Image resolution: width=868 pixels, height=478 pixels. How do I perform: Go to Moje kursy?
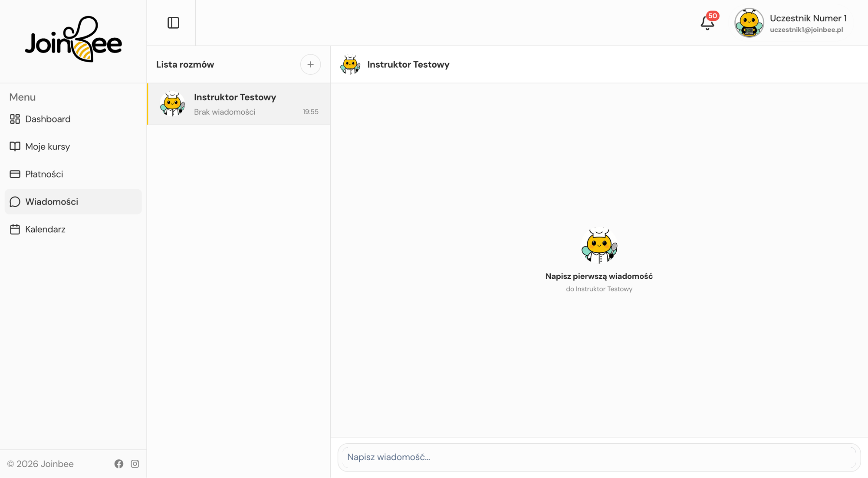pos(73,147)
